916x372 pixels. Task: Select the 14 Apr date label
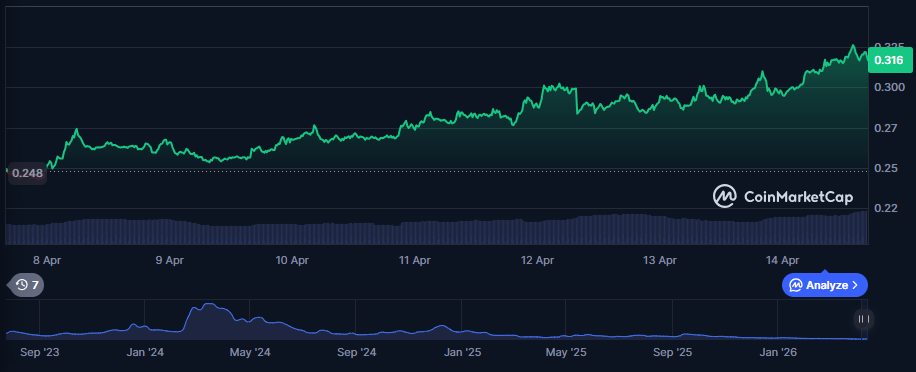click(x=782, y=260)
